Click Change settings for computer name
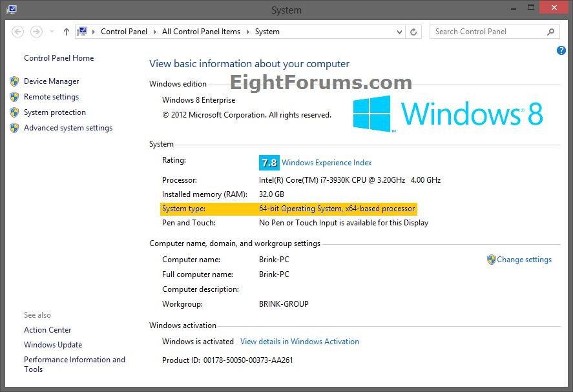 [x=524, y=260]
